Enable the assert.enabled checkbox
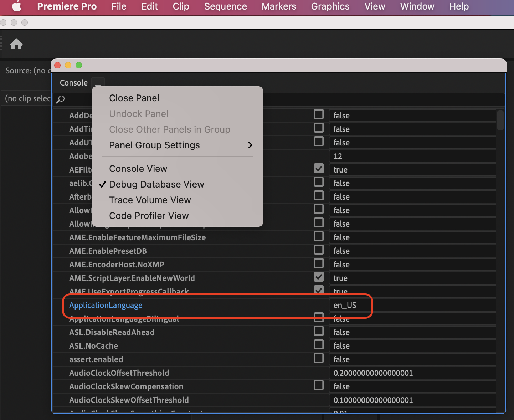514x420 pixels. (319, 358)
